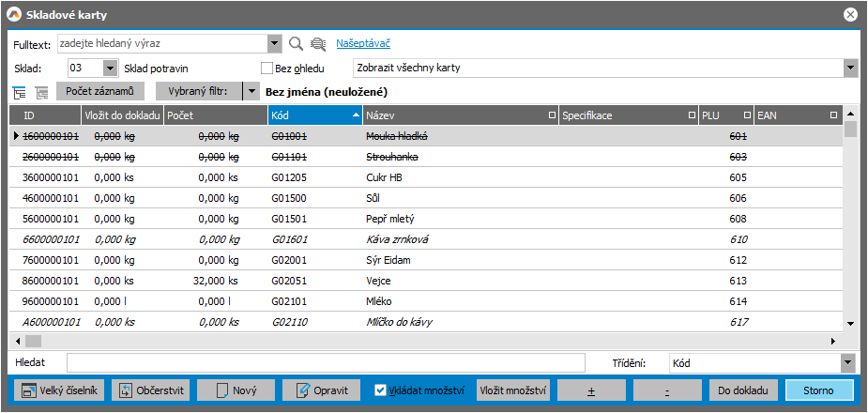Click the advanced search icon next to magnifier
Screen dimensions: 868x413
pos(318,43)
